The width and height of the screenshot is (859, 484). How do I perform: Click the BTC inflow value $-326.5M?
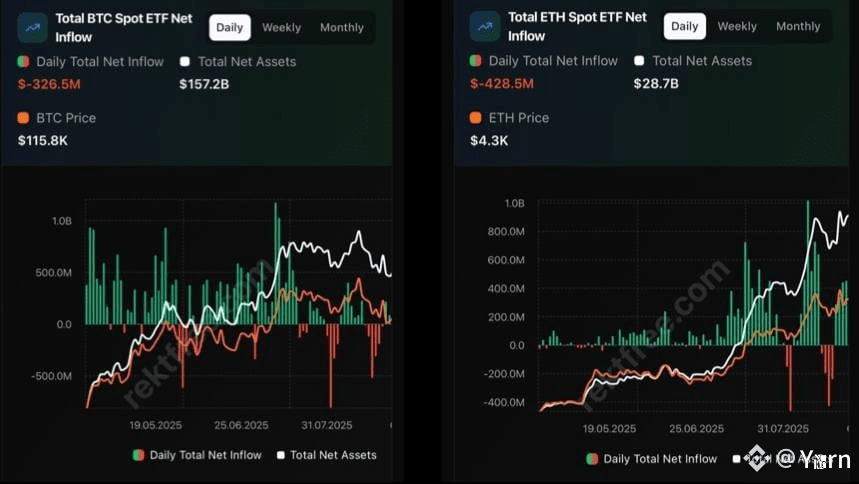(x=49, y=84)
